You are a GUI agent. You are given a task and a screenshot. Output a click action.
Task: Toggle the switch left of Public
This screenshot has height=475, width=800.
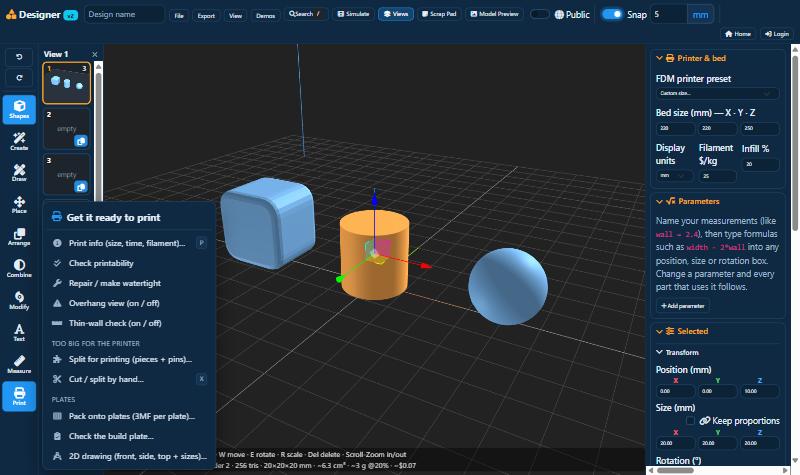539,14
